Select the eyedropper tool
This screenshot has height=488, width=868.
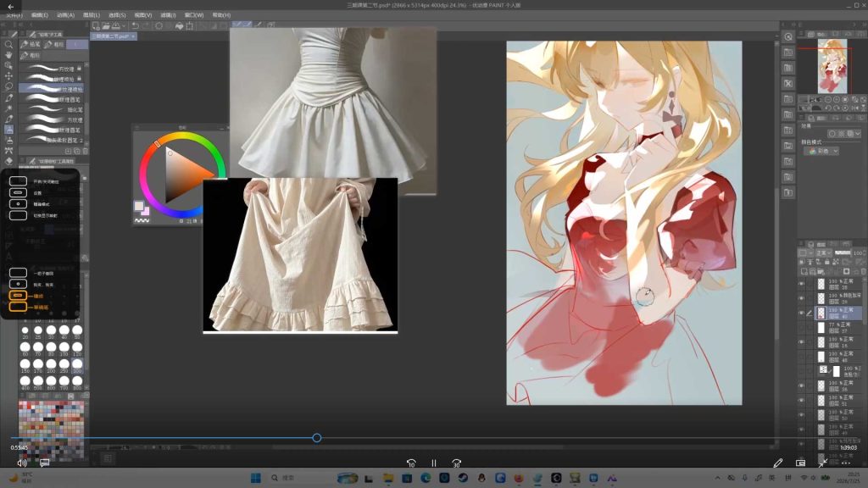(8, 97)
